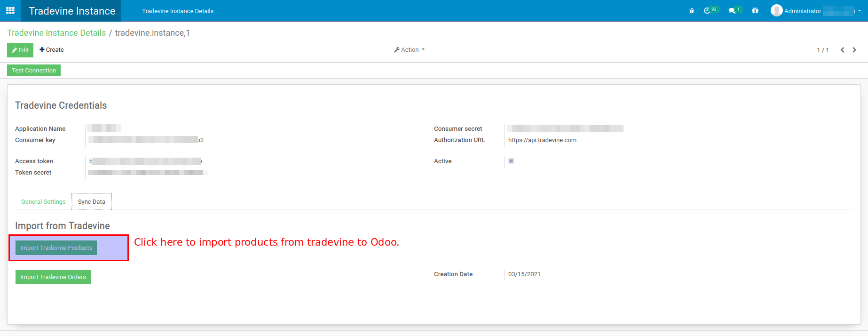Expand the Administrator user menu caret
Image resolution: width=868 pixels, height=336 pixels.
[860, 11]
